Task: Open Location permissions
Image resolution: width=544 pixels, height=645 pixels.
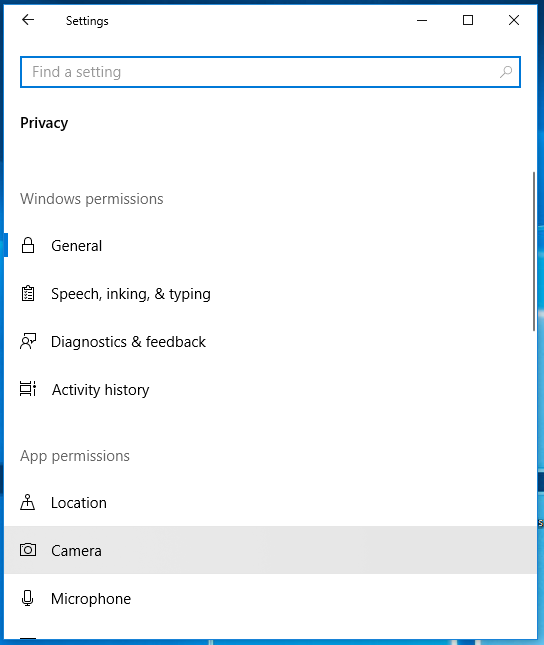Action: coord(270,502)
